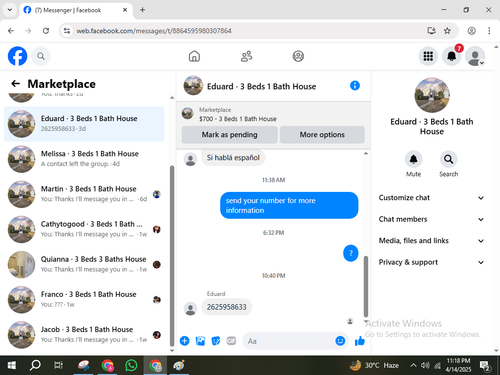Click the chat messages scrollbar

366,286
